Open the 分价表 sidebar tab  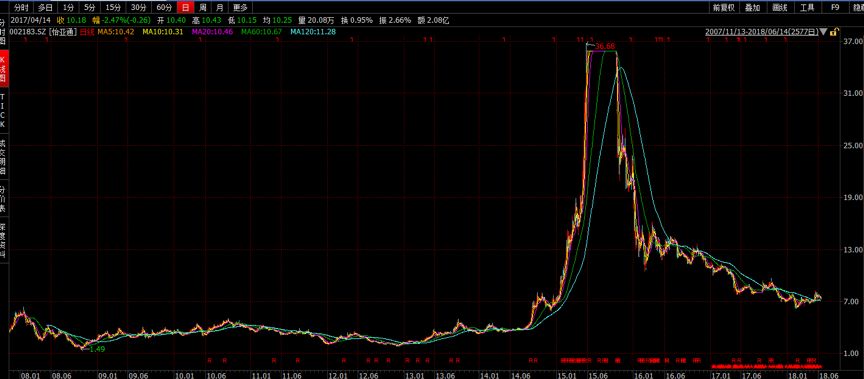click(3, 198)
